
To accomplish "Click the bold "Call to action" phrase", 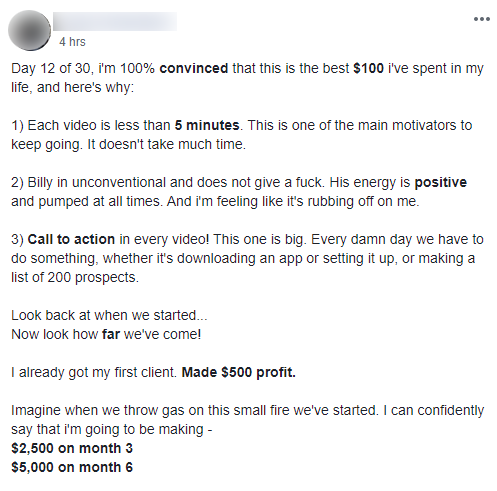I will pos(71,239).
